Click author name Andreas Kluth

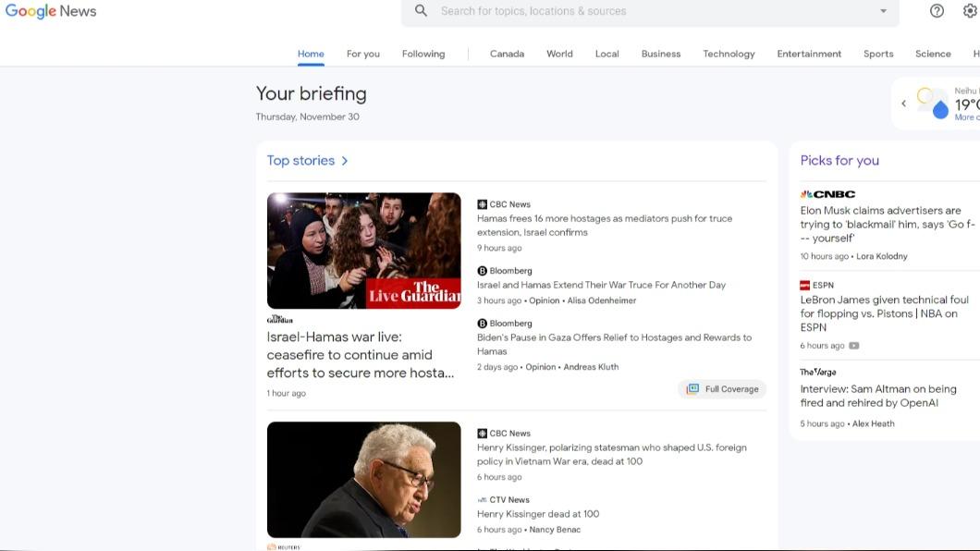click(591, 367)
